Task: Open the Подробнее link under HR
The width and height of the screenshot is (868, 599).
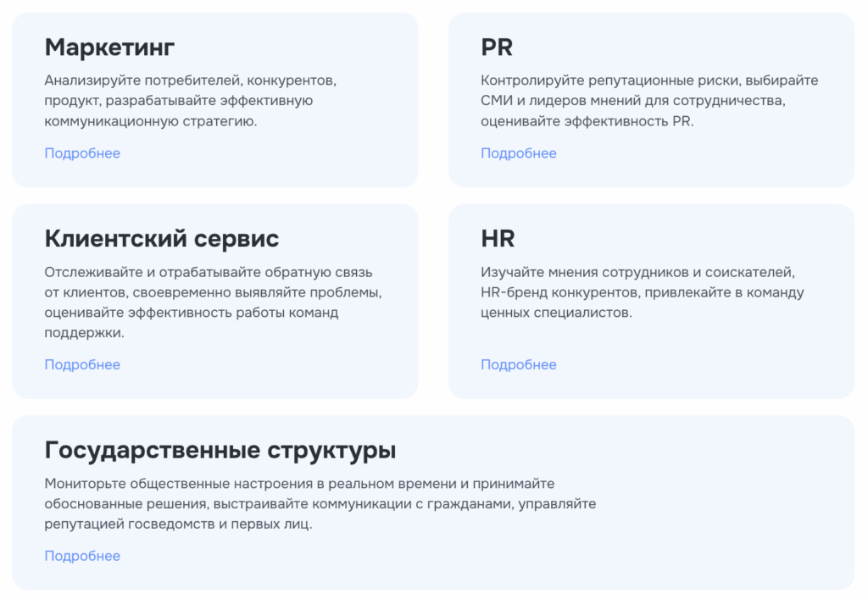Action: coord(518,364)
